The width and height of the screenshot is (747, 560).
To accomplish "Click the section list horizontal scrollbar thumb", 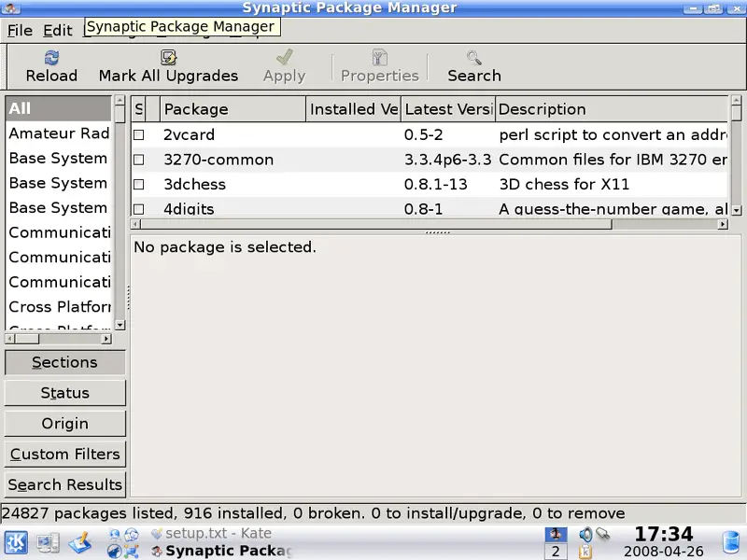I will pyautogui.click(x=27, y=339).
